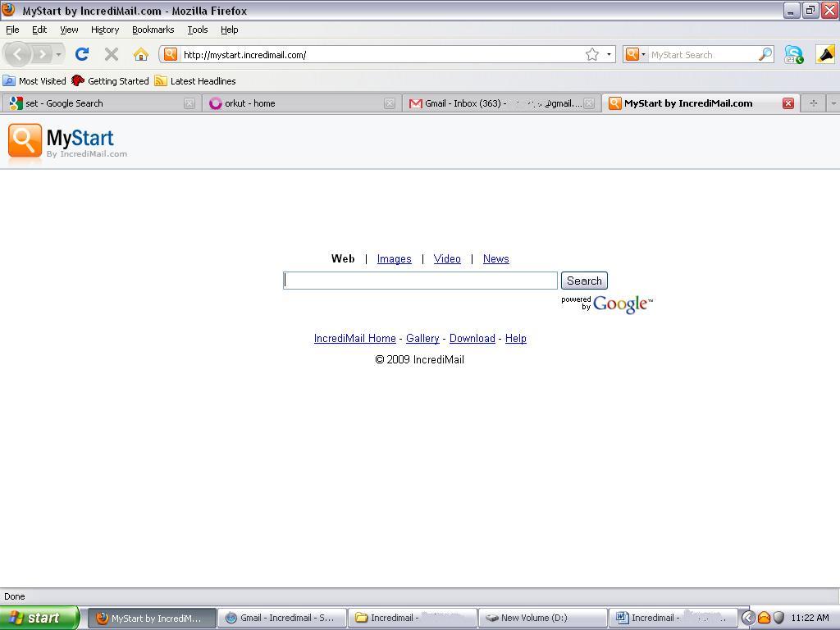Open a new tab with the plus button
The image size is (840, 630).
click(813, 103)
